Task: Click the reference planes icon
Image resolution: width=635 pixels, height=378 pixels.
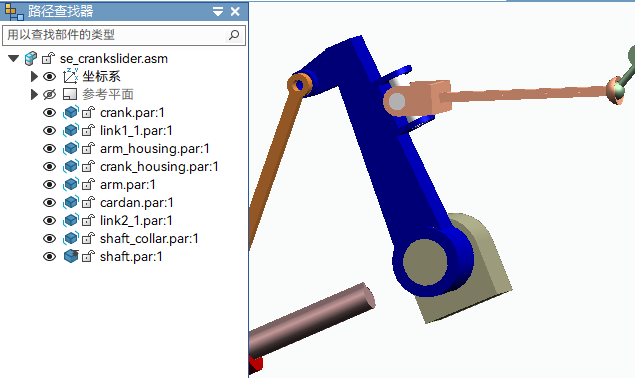Action: point(70,94)
